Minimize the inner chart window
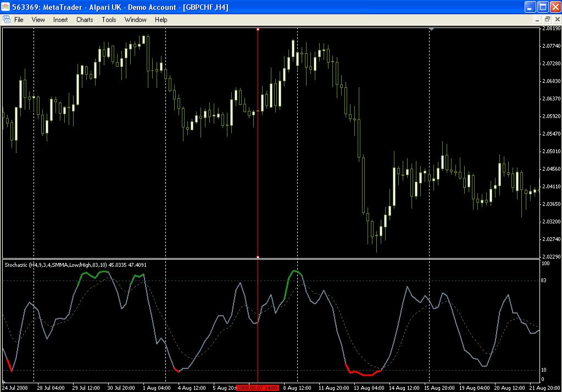Screen dimensions: 562x392 pos(536,19)
